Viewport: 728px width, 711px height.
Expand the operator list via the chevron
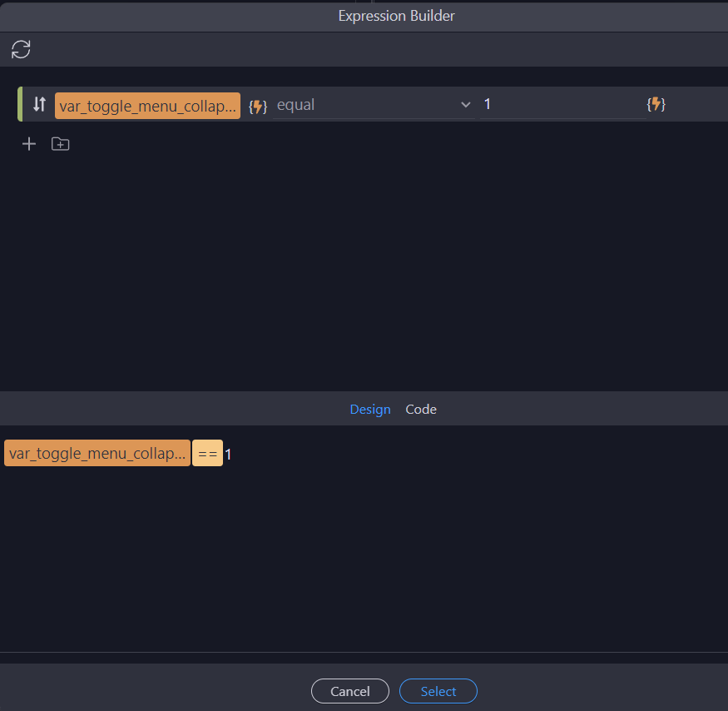(x=466, y=105)
